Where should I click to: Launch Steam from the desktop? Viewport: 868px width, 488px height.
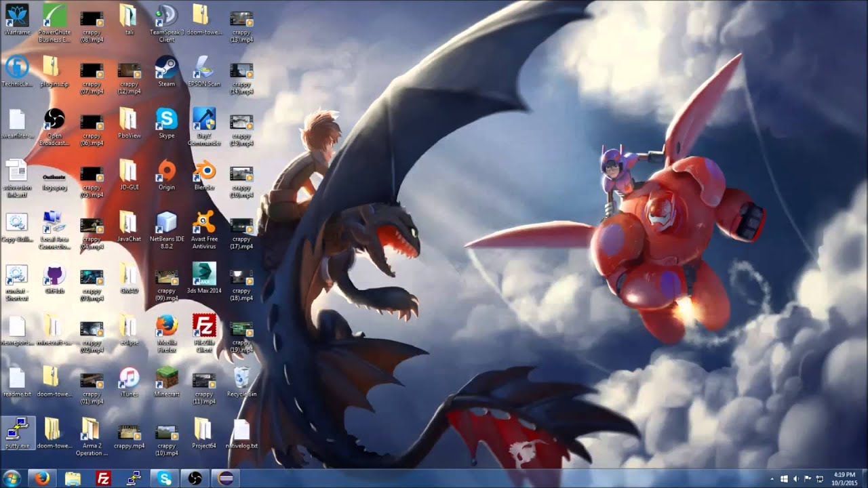click(166, 71)
